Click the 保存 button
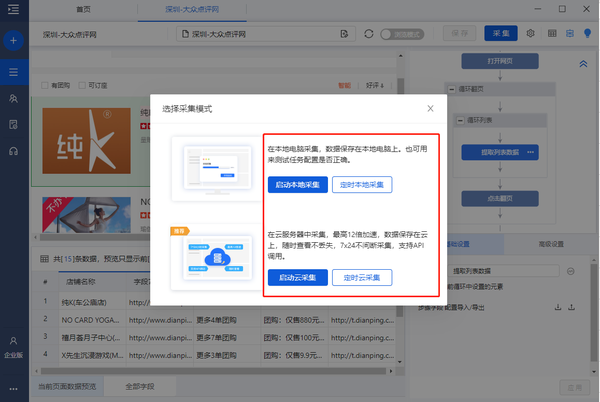The width and height of the screenshot is (600, 402). (460, 33)
